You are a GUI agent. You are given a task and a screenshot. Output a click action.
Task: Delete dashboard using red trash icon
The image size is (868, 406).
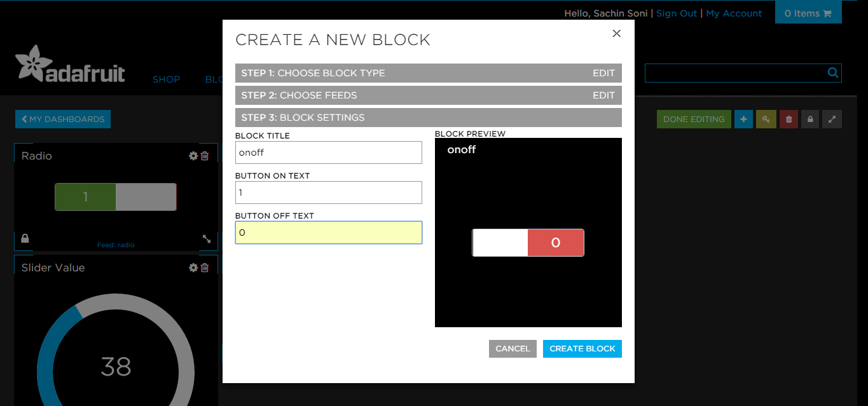click(x=789, y=119)
